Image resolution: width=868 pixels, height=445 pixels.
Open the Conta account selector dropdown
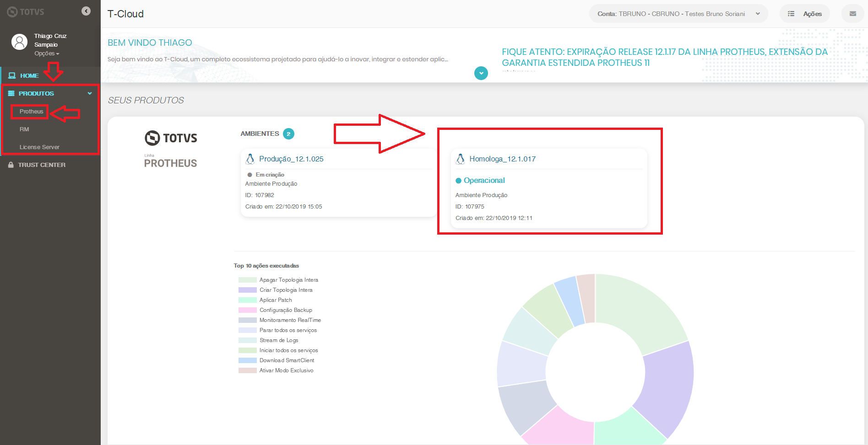point(678,14)
